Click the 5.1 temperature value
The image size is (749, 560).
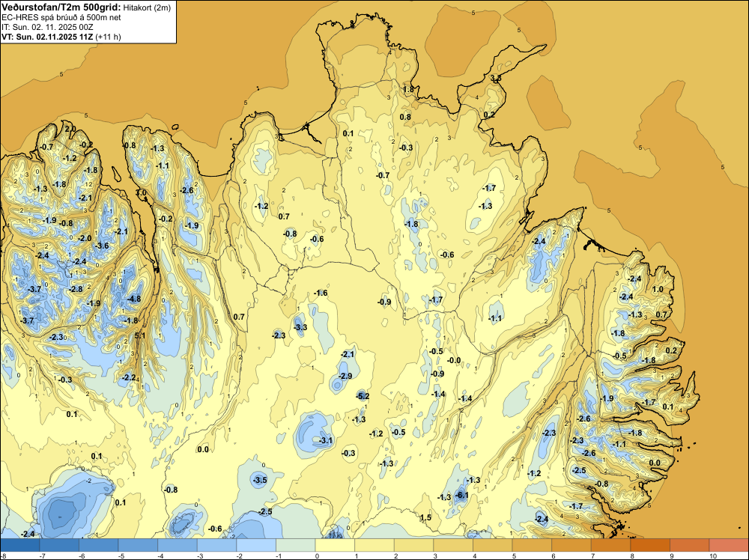tap(140, 335)
